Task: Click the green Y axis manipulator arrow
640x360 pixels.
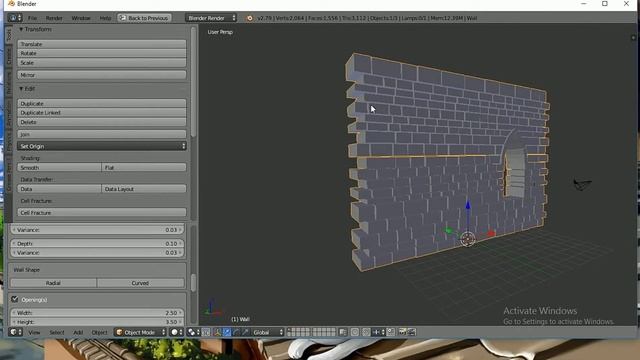Action: [449, 231]
